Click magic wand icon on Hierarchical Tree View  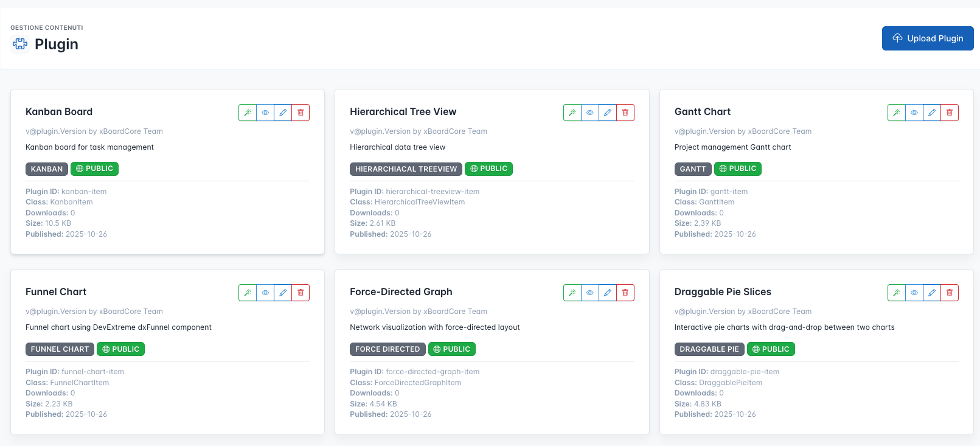[572, 113]
